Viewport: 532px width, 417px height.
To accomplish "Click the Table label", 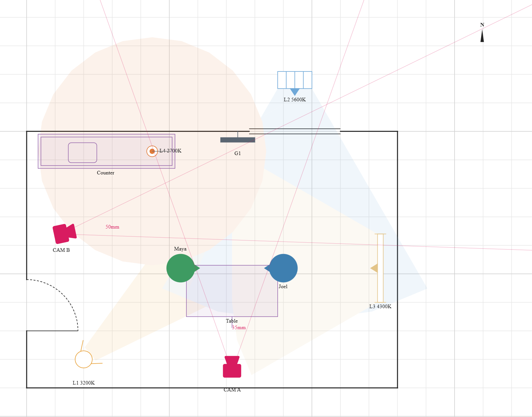I will [x=232, y=321].
